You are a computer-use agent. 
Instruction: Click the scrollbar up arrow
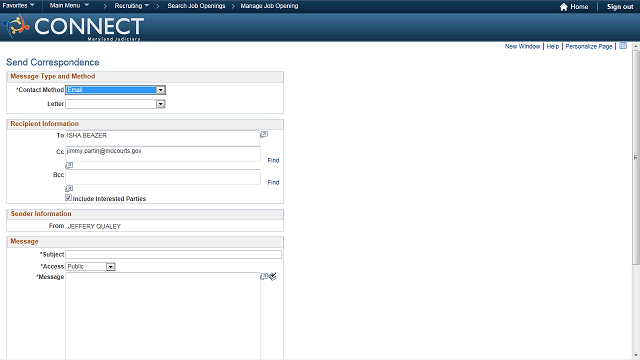pos(636,46)
